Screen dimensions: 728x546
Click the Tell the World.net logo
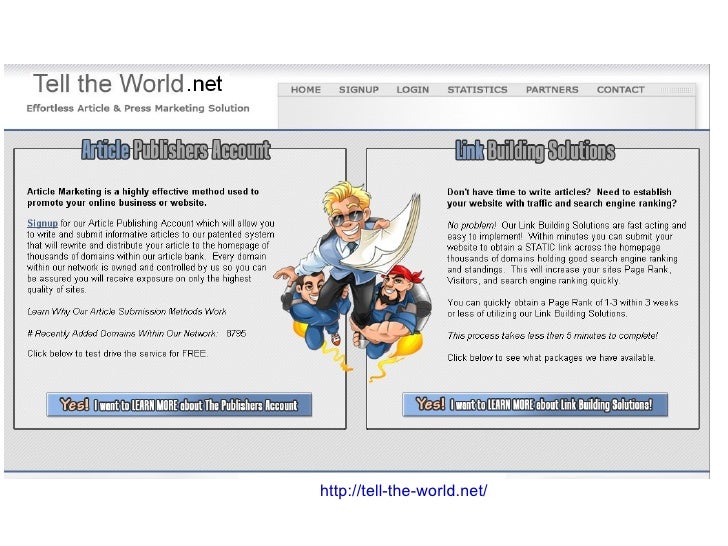(128, 84)
